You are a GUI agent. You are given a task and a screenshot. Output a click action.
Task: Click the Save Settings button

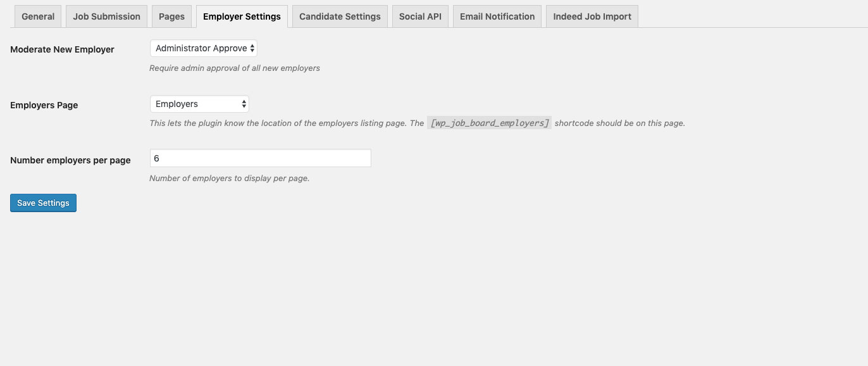[x=43, y=203]
